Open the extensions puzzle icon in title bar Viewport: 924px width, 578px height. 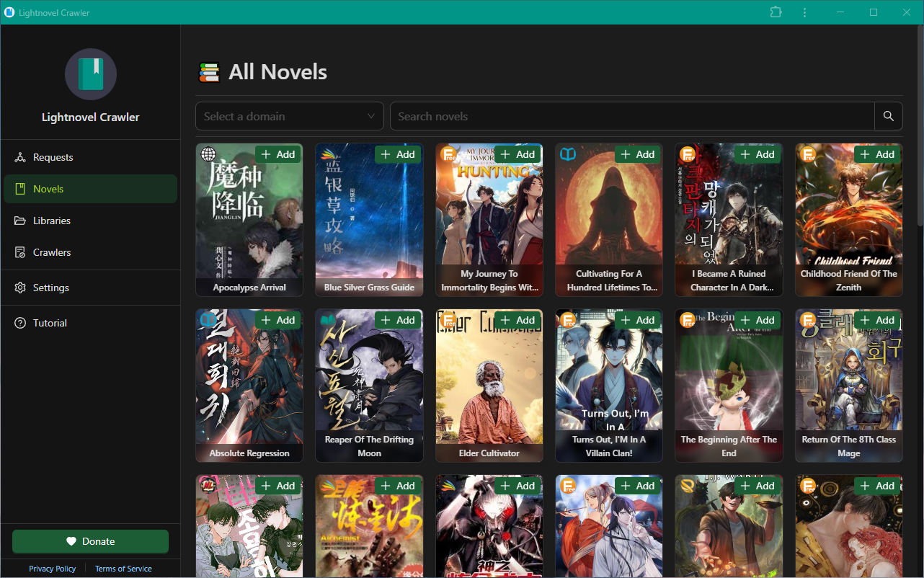coord(776,12)
